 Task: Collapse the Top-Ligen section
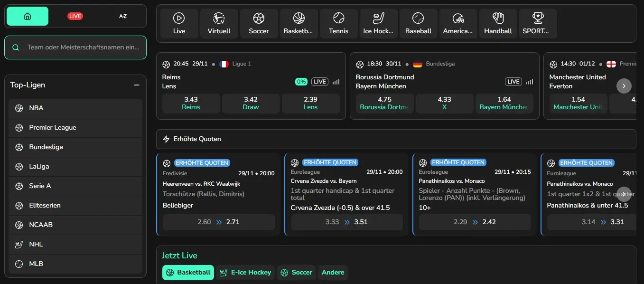tap(137, 85)
